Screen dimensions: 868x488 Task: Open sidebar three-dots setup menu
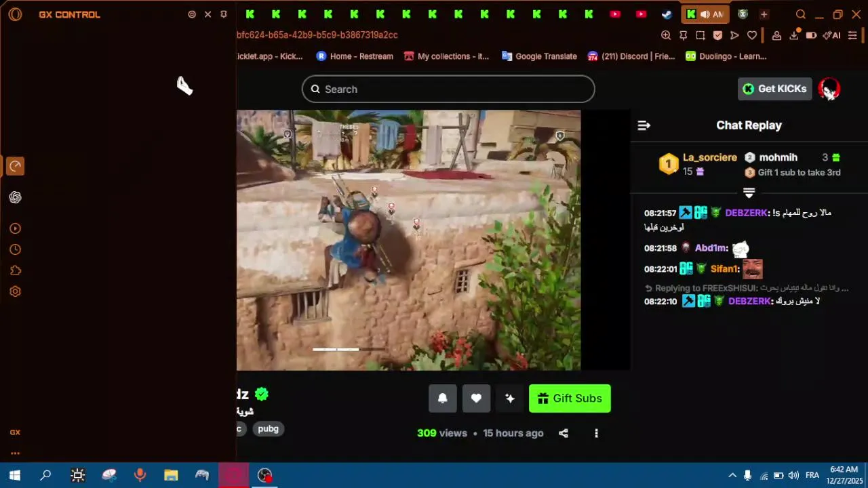coord(15,453)
